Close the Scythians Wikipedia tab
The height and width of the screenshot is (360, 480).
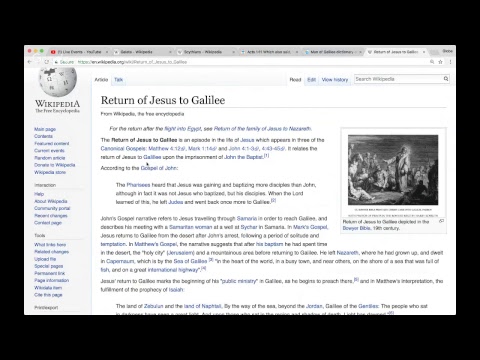(x=233, y=52)
